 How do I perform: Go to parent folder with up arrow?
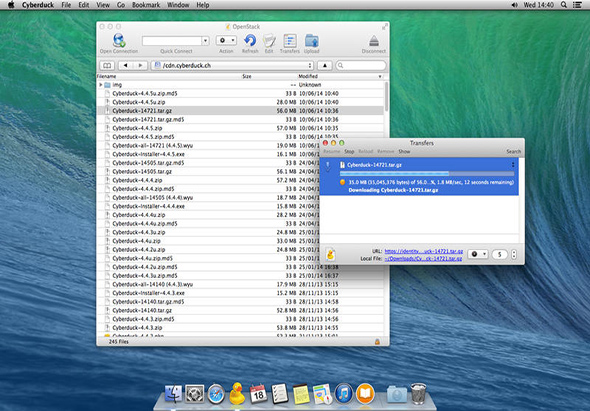pos(325,65)
